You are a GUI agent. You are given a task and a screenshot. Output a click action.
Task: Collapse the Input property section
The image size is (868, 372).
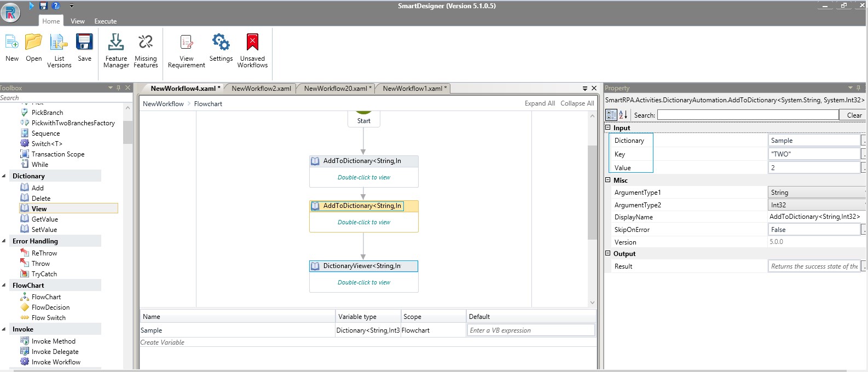607,127
